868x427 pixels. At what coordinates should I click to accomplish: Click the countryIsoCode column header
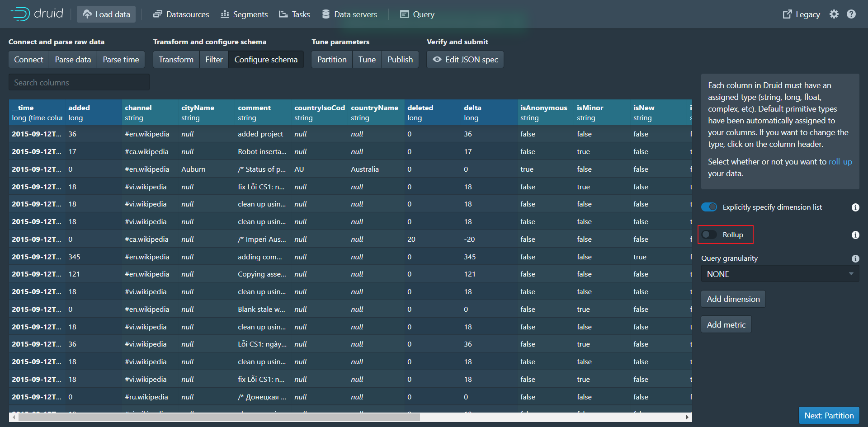(x=320, y=113)
